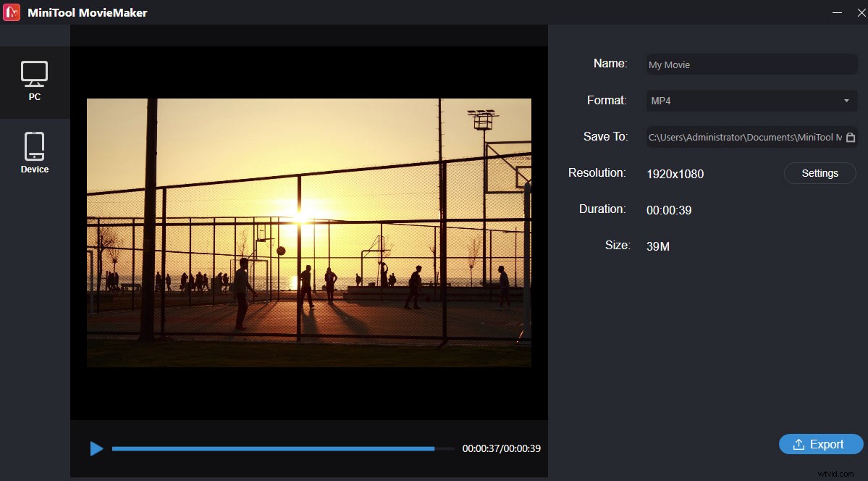Screen dimensions: 868x481
Task: Export the movie with the Export button
Action: coord(821,444)
